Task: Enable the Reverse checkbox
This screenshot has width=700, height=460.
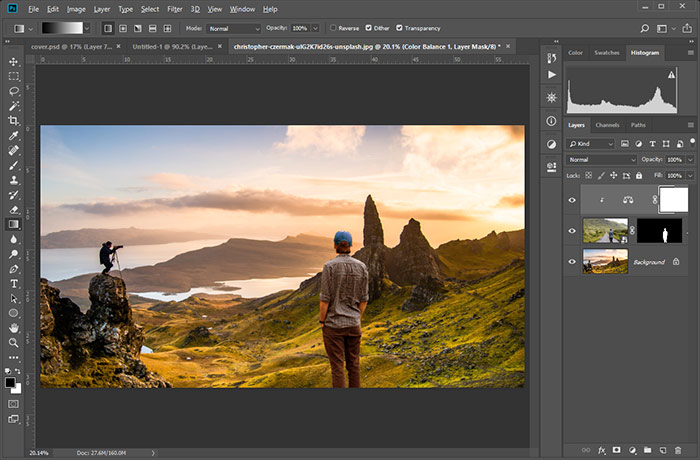Action: click(x=333, y=28)
